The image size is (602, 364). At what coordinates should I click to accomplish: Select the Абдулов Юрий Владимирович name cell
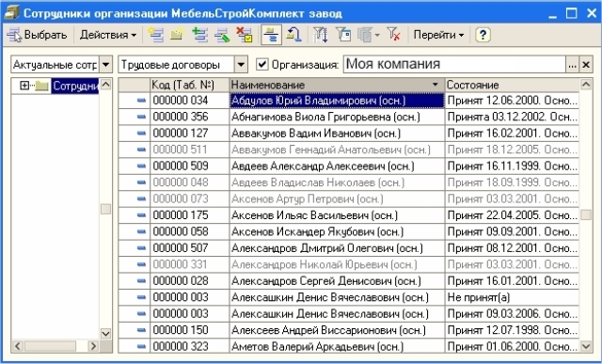337,101
